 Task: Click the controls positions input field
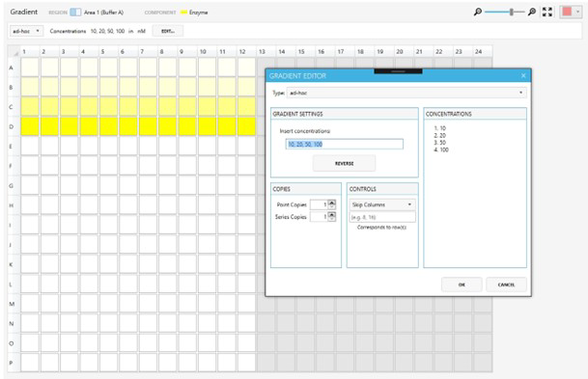coord(382,217)
